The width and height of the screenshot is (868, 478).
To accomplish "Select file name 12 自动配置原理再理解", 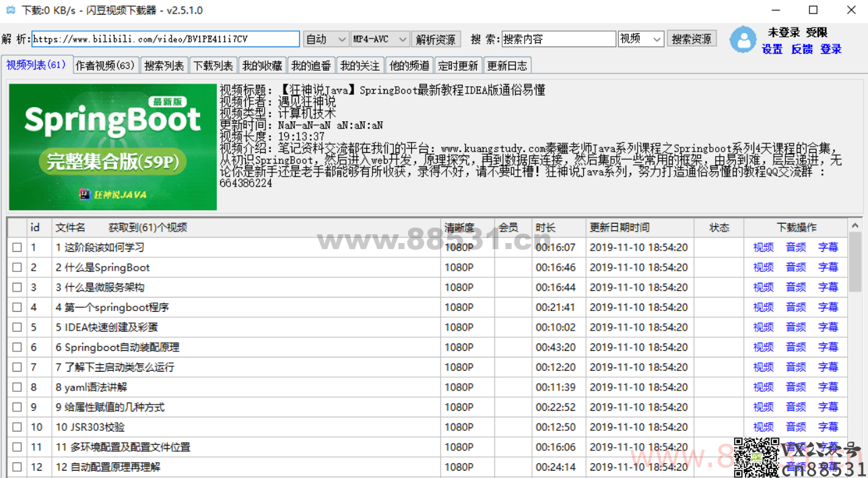I will (108, 467).
